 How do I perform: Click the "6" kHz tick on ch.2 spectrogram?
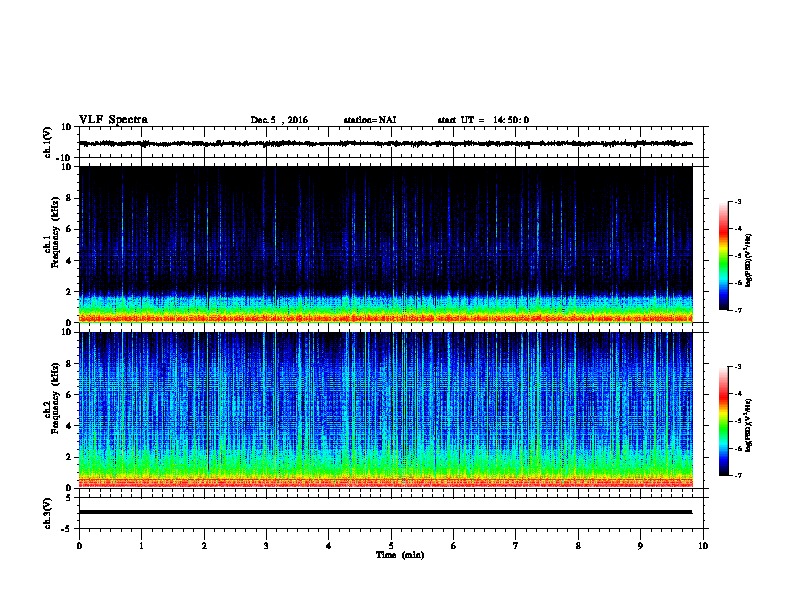point(69,395)
